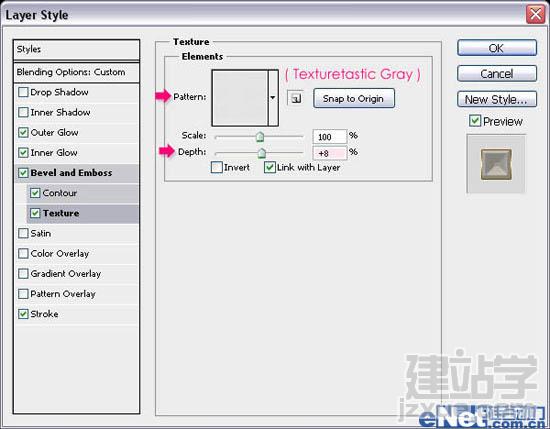Click the Depth percentage field
Image resolution: width=550 pixels, height=429 pixels.
tap(330, 153)
